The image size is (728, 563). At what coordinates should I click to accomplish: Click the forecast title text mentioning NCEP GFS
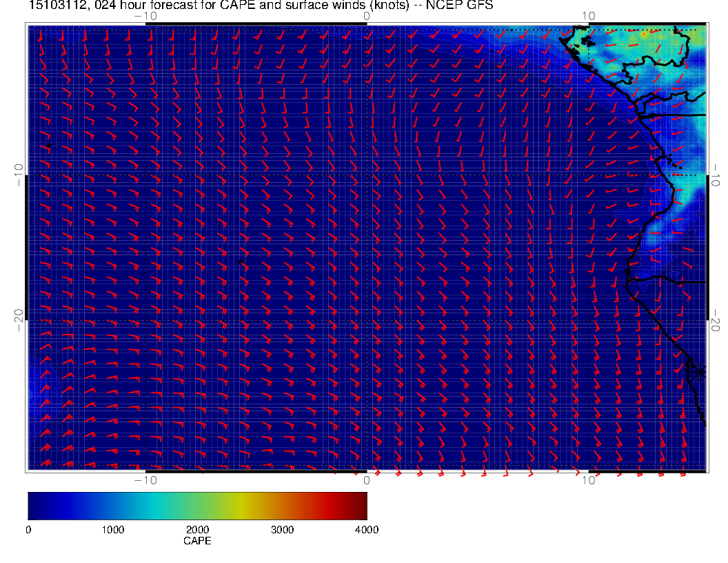(261, 5)
